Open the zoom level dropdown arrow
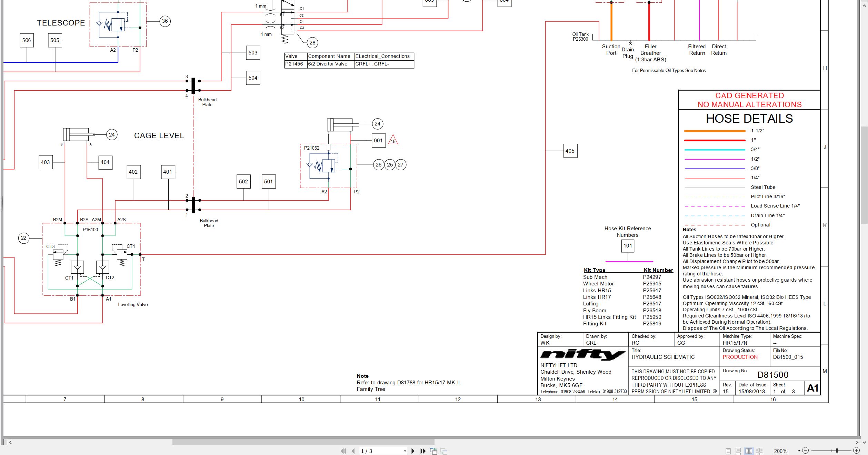Viewport: 868px width, 455px height. coord(799,451)
